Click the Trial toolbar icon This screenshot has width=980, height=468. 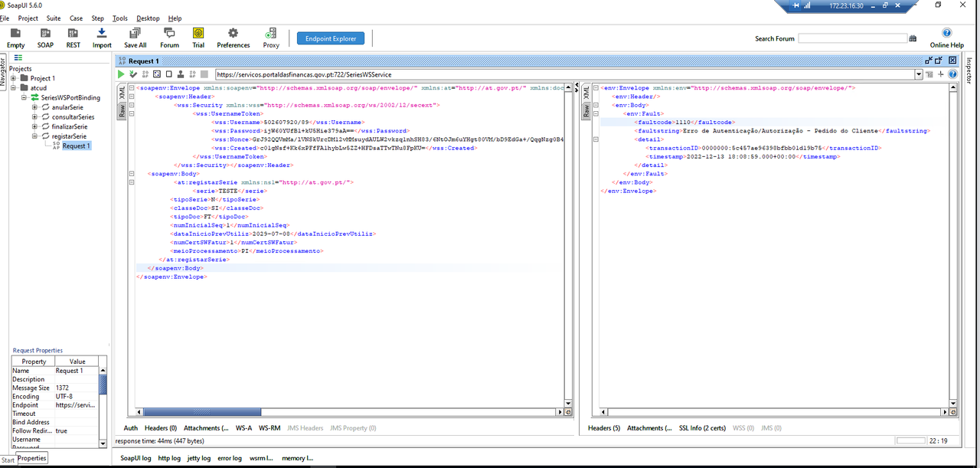(198, 33)
